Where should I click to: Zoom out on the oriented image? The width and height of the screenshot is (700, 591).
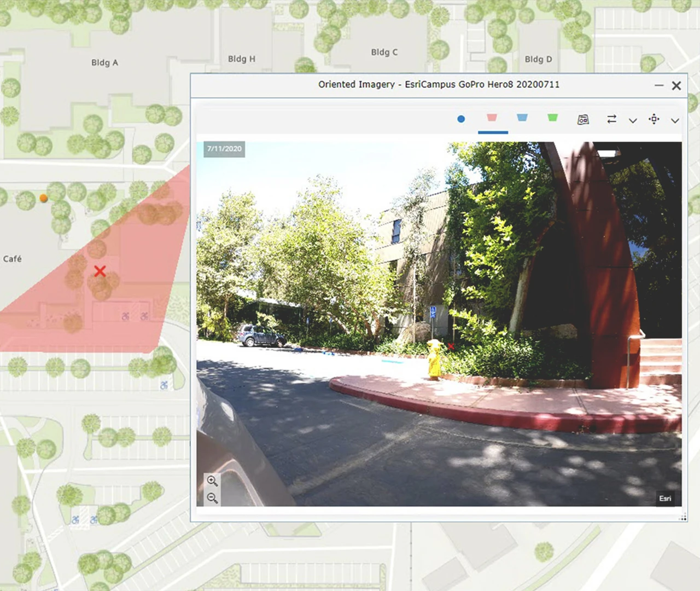(x=212, y=498)
